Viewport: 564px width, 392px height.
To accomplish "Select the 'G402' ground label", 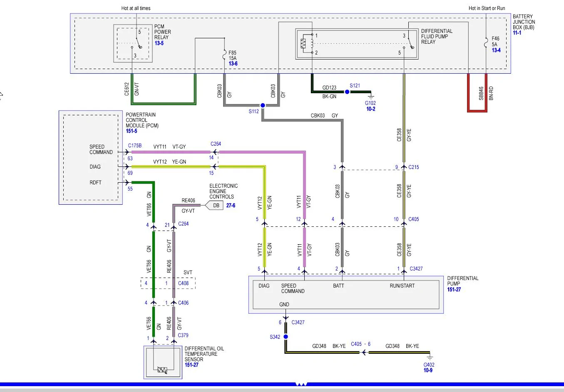I will 429,365.
